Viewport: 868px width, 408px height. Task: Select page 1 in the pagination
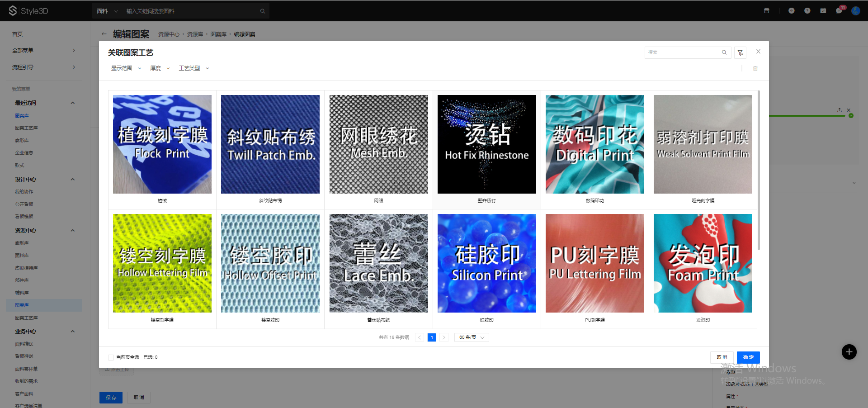[431, 337]
